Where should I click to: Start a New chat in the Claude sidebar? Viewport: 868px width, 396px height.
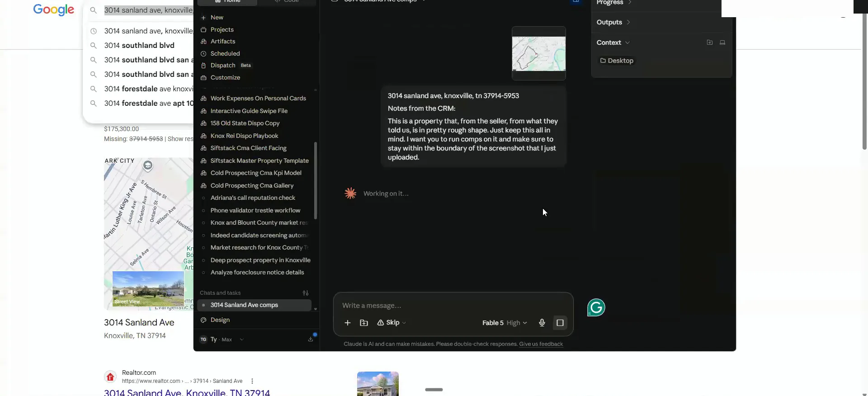[217, 18]
